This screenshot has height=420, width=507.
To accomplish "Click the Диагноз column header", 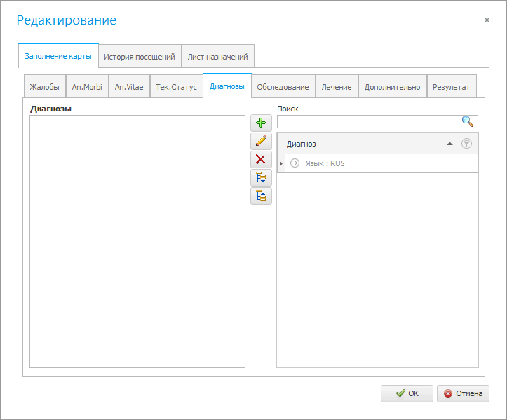I will 351,144.
